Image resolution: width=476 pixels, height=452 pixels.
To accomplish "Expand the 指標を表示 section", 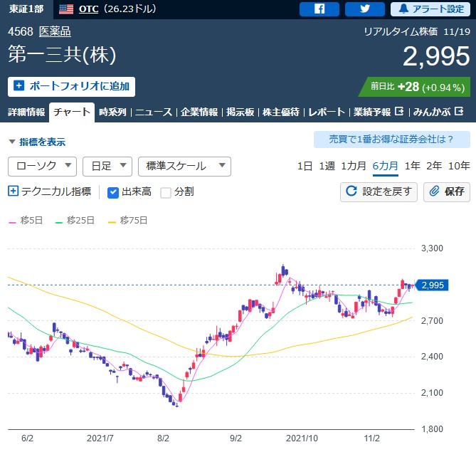I will point(37,142).
